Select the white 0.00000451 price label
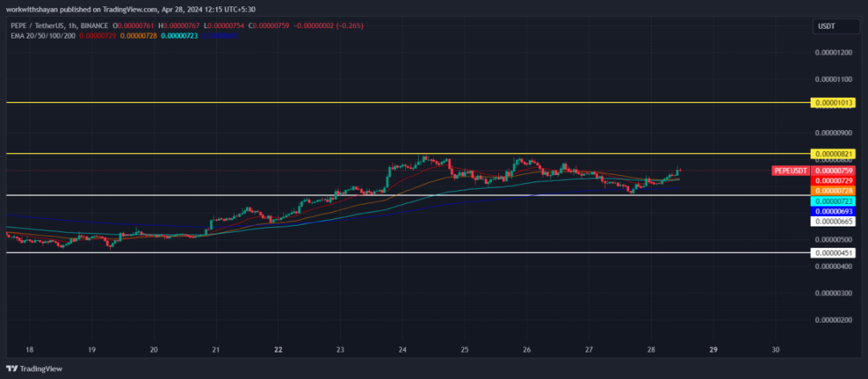868x379 pixels. point(833,253)
